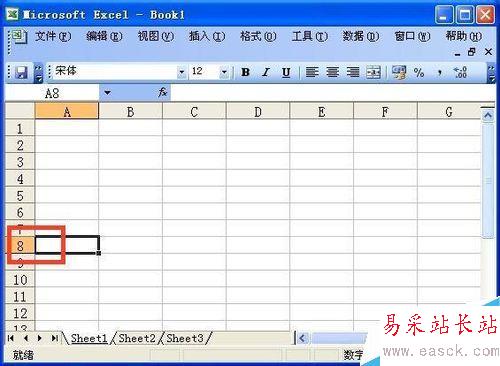Select row 12 header
The width and height of the screenshot is (500, 366).
coord(20,313)
